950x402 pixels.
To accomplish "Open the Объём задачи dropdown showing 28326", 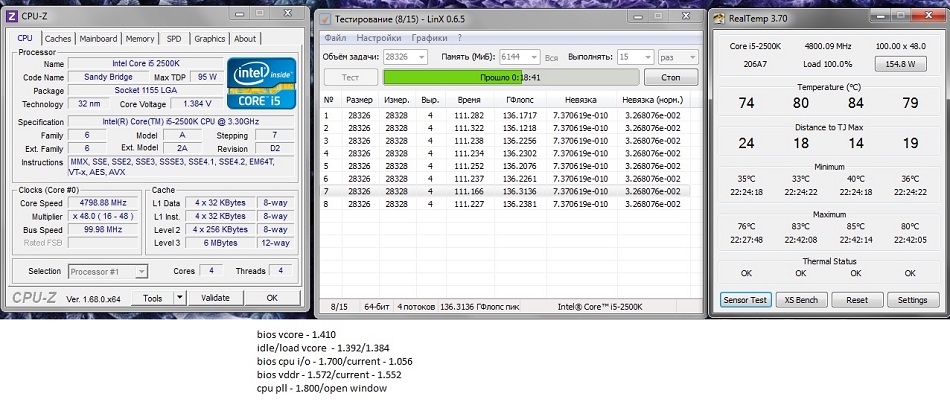I will (x=406, y=57).
